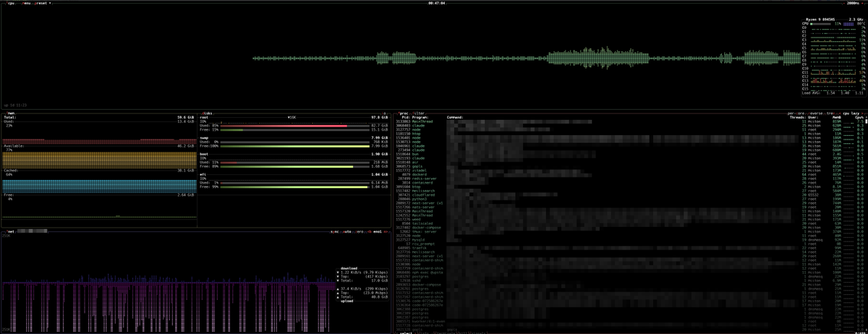Select the mysqld process row

tap(630, 240)
